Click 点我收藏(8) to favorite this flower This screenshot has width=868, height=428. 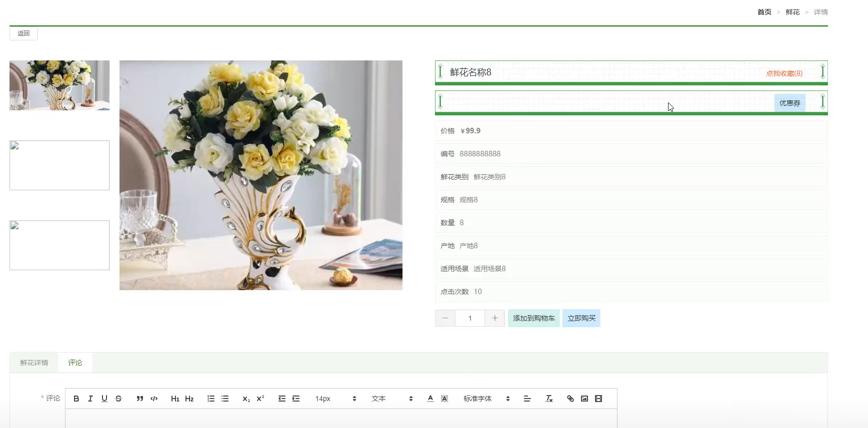pos(784,73)
